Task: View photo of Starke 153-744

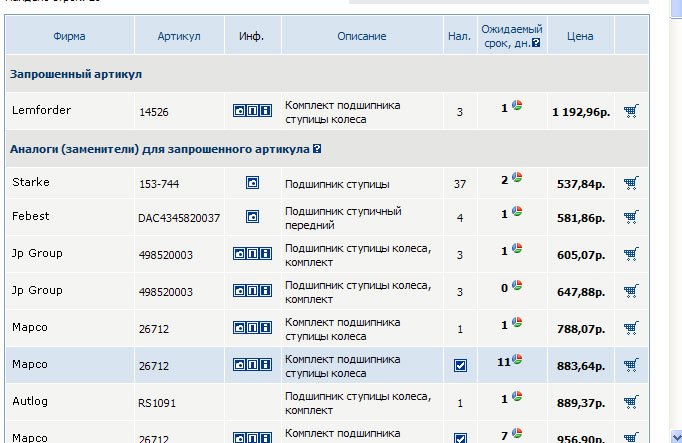Action: pos(253,183)
